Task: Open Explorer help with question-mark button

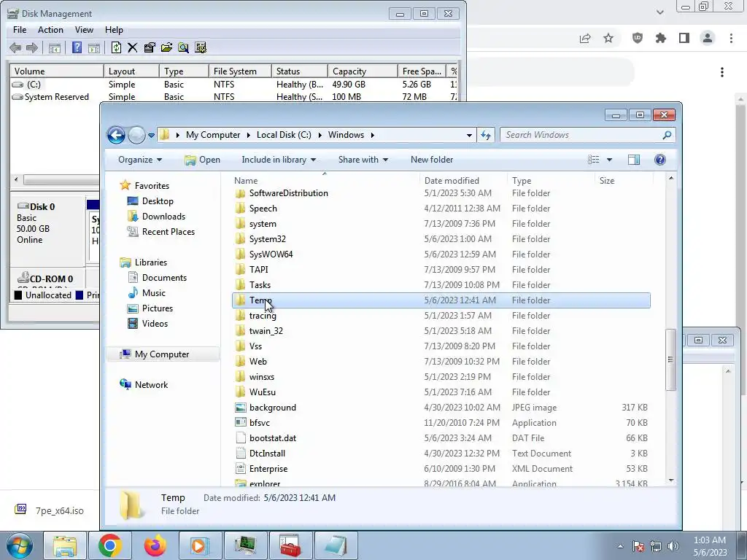Action: click(659, 160)
